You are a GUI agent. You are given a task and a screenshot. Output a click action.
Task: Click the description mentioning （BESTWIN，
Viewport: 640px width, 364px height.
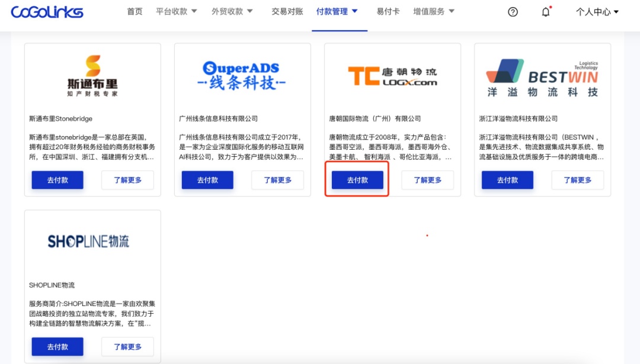(x=542, y=147)
